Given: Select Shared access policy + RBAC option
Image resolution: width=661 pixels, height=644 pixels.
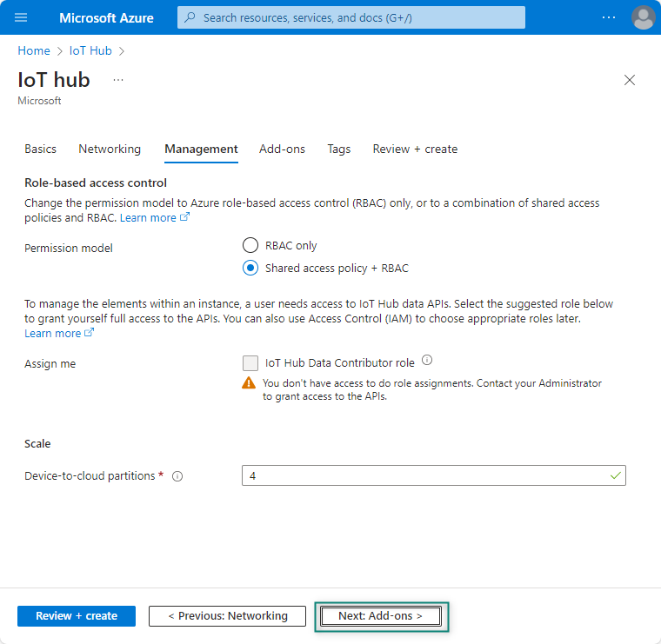Looking at the screenshot, I should (x=250, y=269).
